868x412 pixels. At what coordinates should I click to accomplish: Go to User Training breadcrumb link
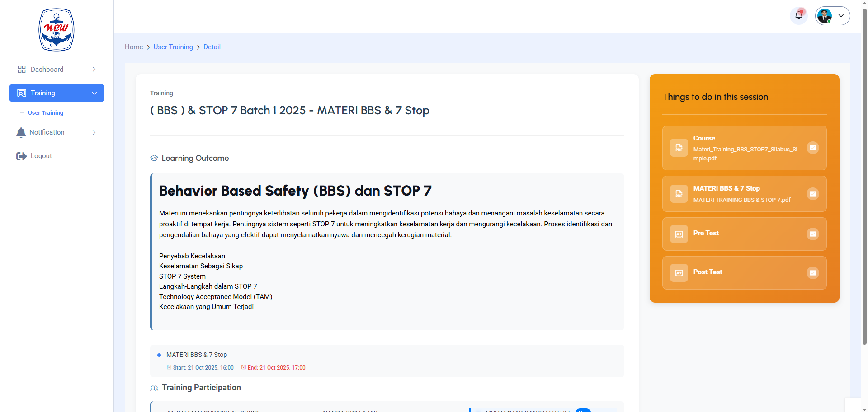tap(173, 47)
